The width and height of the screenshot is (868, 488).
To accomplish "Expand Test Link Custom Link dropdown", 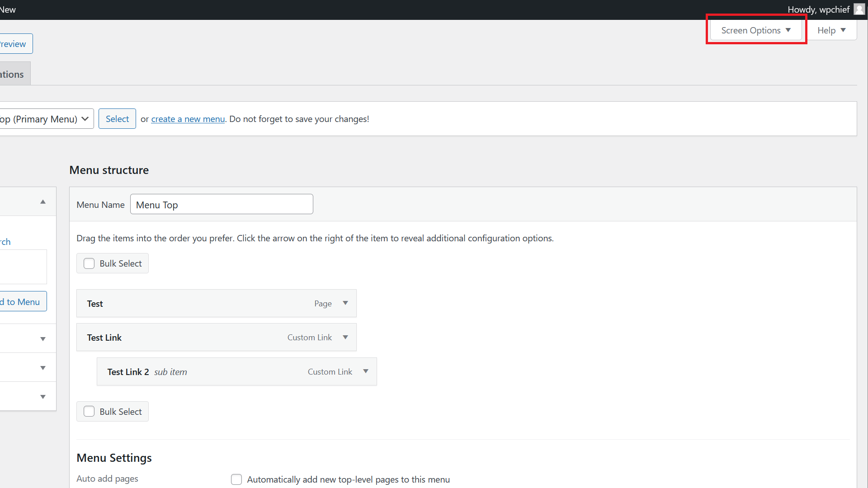I will point(345,337).
